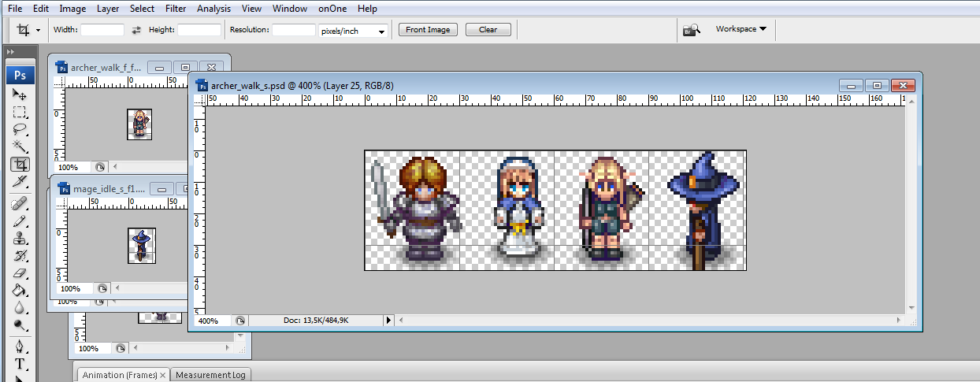Click the crop Width input field
The width and height of the screenshot is (980, 382).
[102, 30]
